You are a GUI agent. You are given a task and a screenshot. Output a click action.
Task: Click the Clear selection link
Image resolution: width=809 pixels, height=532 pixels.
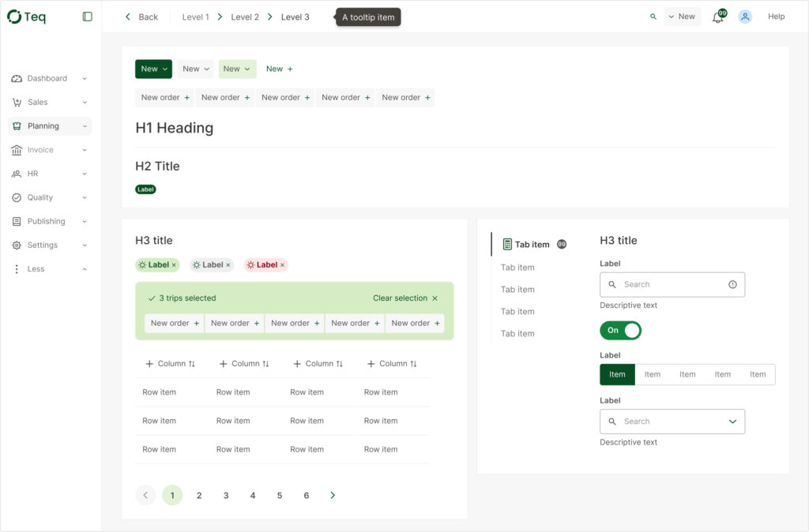tap(400, 298)
